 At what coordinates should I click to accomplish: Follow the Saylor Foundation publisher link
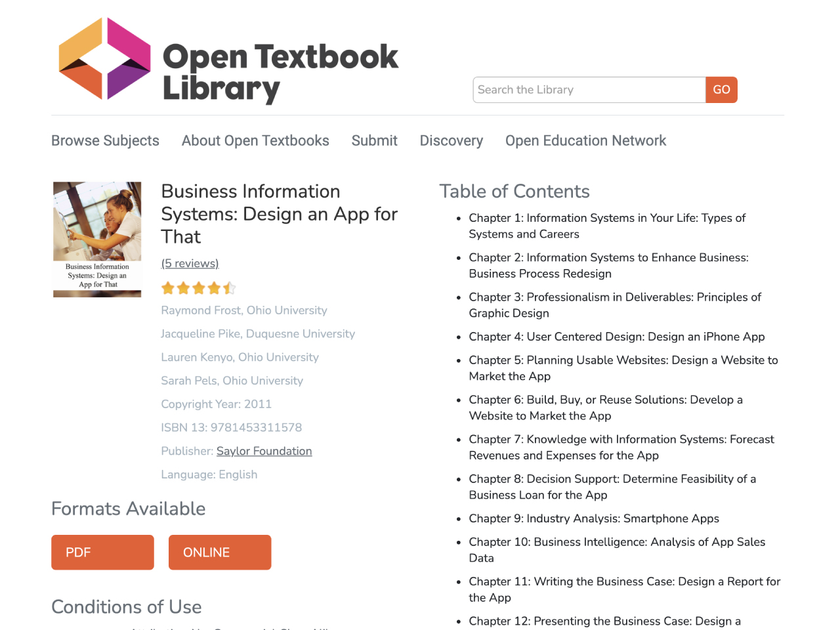pos(264,451)
